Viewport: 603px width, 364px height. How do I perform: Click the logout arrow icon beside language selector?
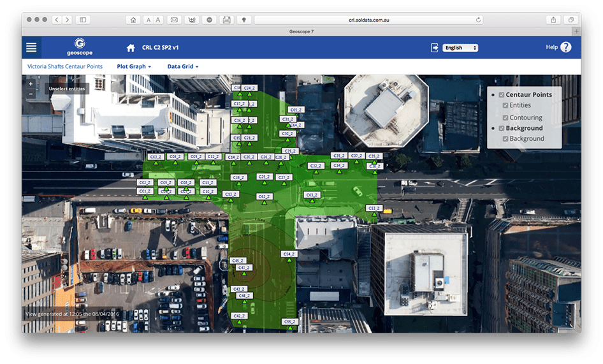tap(435, 48)
